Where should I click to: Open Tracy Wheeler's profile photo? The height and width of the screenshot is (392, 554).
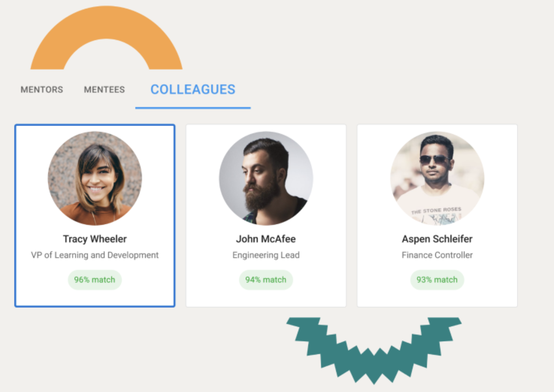[x=95, y=178]
